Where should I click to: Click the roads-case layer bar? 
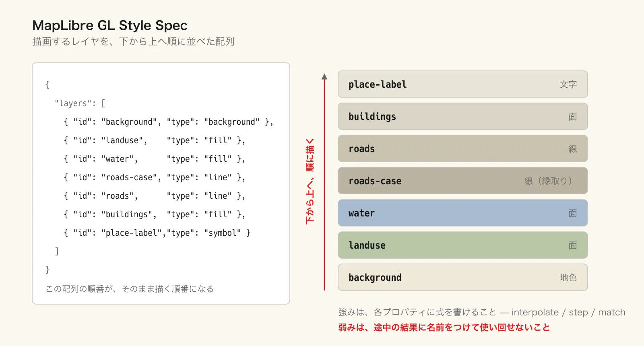(463, 181)
